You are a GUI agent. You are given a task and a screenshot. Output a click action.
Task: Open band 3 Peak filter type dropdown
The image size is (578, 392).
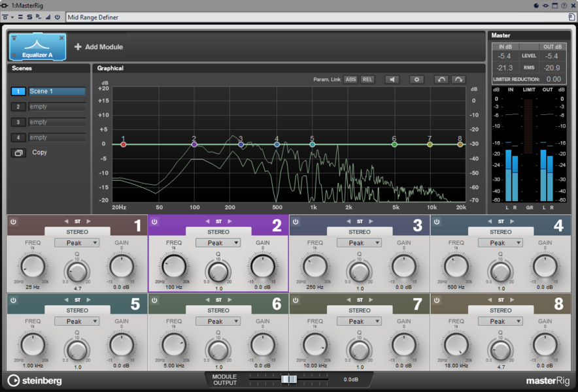pos(359,243)
